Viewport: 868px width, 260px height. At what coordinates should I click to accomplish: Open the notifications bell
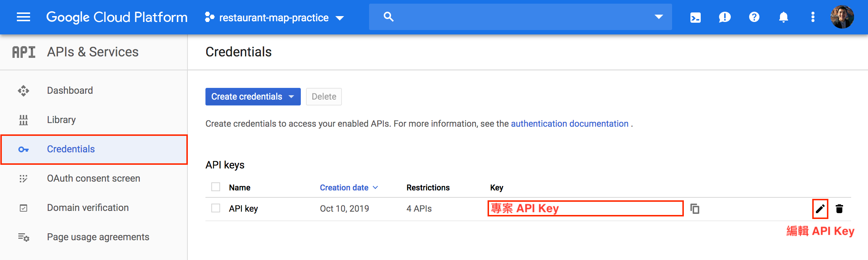tap(783, 17)
